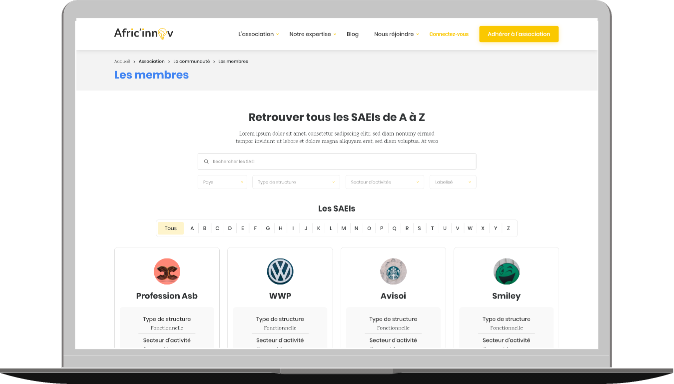Click the Les membres page heading
This screenshot has height=384, width=674.
coord(151,75)
